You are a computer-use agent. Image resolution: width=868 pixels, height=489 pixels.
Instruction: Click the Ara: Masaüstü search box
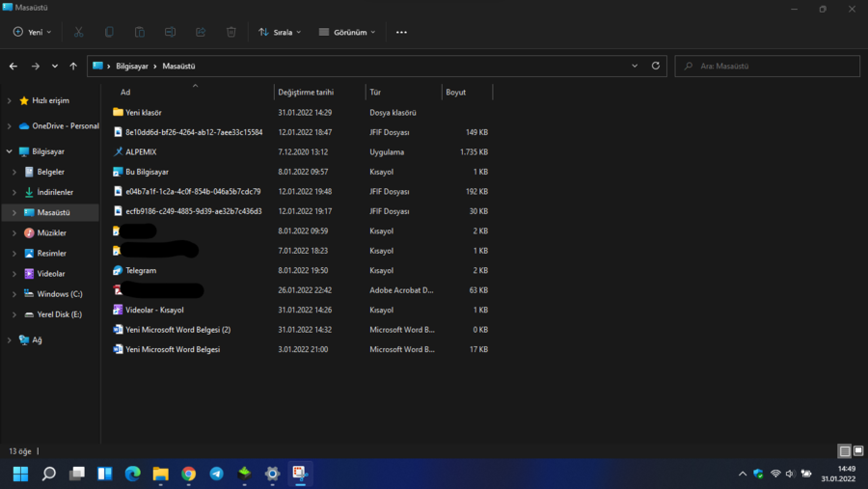click(772, 66)
